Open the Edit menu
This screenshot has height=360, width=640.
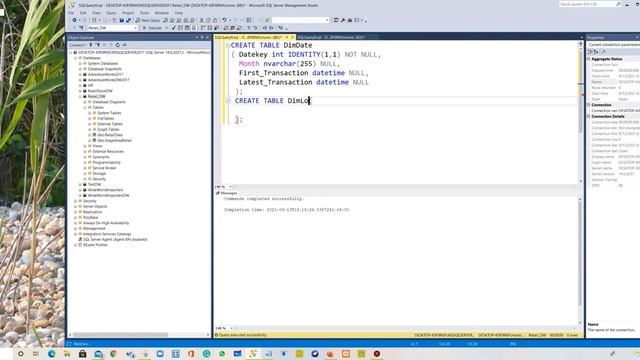[x=83, y=13]
